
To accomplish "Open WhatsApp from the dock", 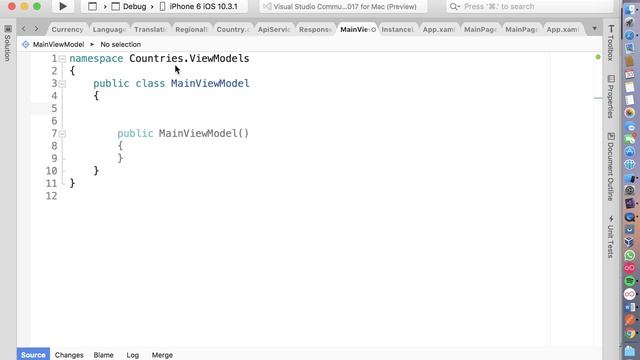I will coord(630,255).
